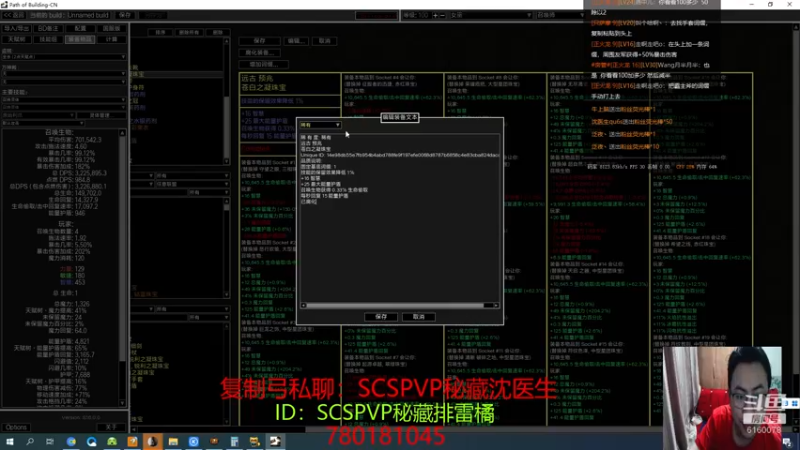Switch to the 装备物品 tab

[x=80, y=39]
